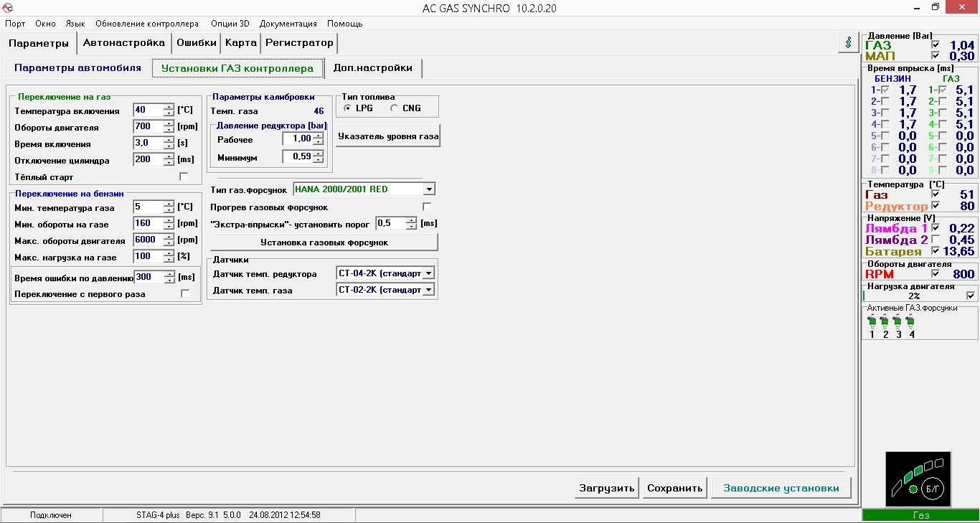Image resolution: width=980 pixels, height=523 pixels.
Task: Toggle the Прогрев газовых форсунок checkbox
Action: [427, 207]
